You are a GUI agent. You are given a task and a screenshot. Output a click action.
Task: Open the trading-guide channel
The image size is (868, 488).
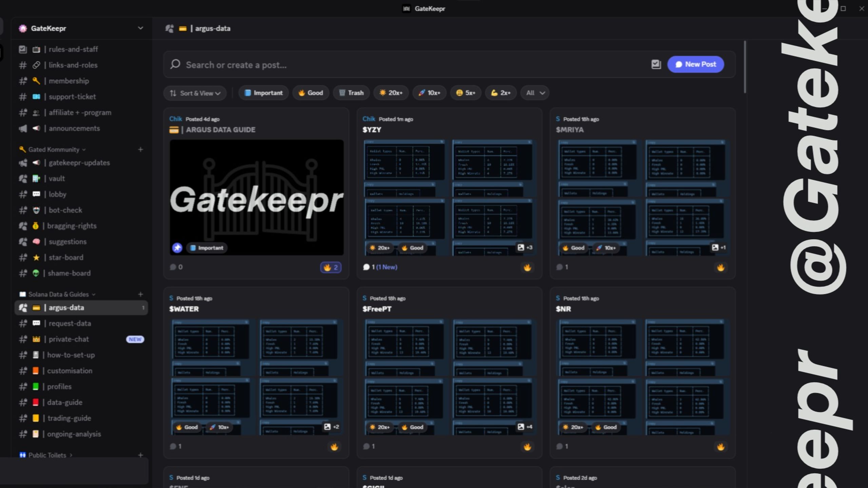point(81,418)
